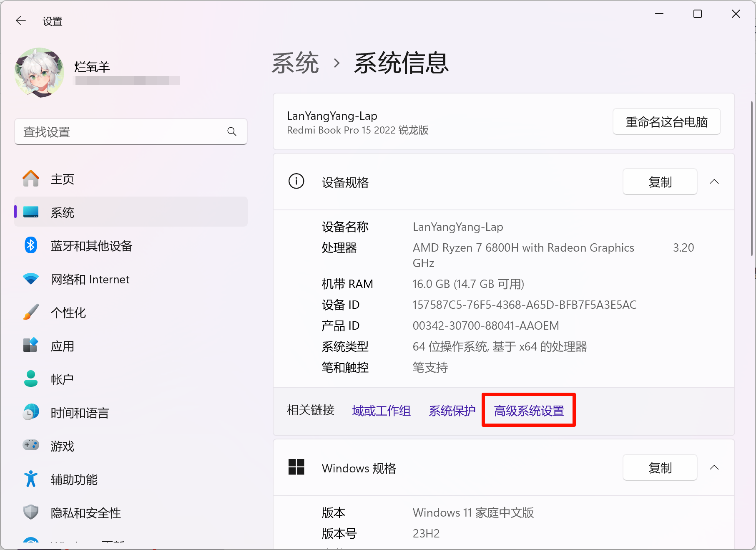Go to 时间和语言 settings
This screenshot has width=756, height=550.
click(79, 413)
